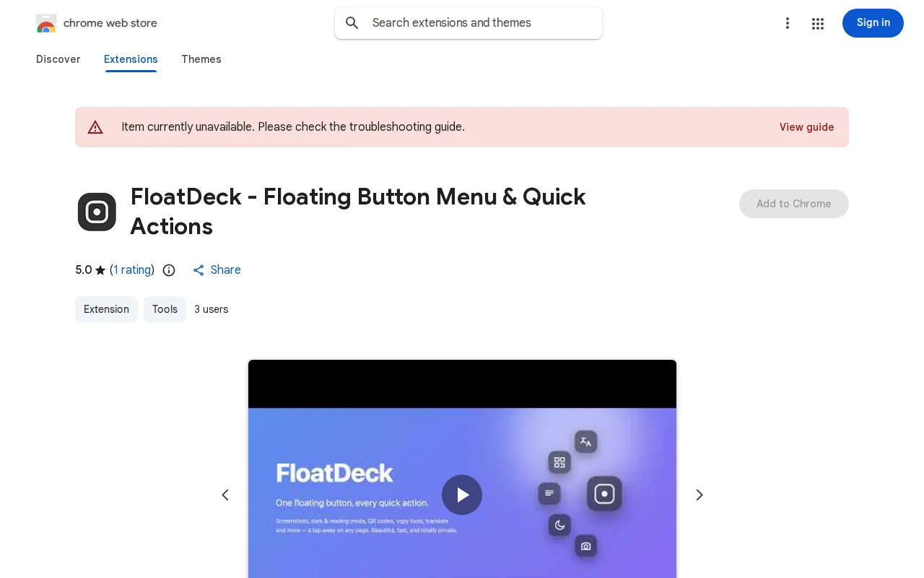Click the FloatDeck preview video thumbnail
The height and width of the screenshot is (578, 924).
(x=462, y=469)
